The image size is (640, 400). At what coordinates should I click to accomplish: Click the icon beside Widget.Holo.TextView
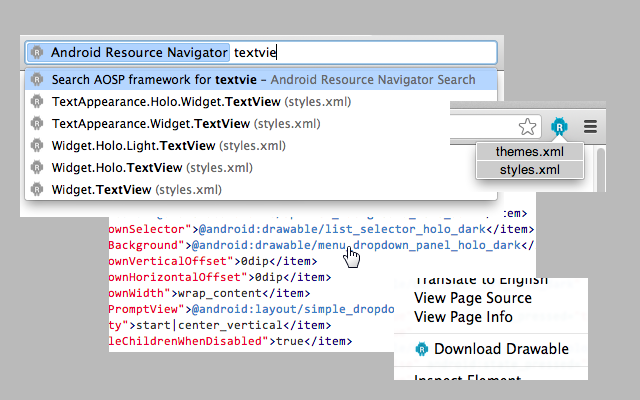coord(37,168)
